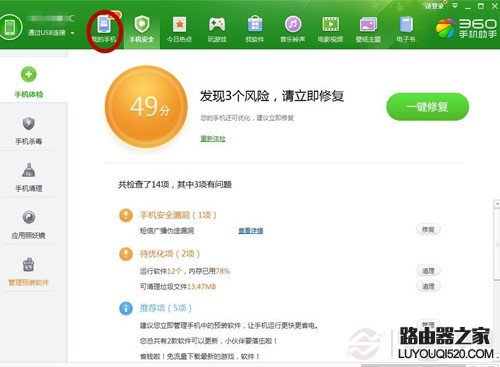Click 手机安全漏洞 warning icon
The image size is (500, 367).
coord(126,215)
